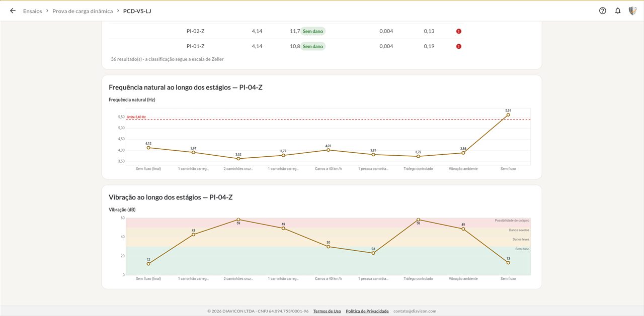The width and height of the screenshot is (644, 316).
Task: Open the notifications bell
Action: (618, 11)
